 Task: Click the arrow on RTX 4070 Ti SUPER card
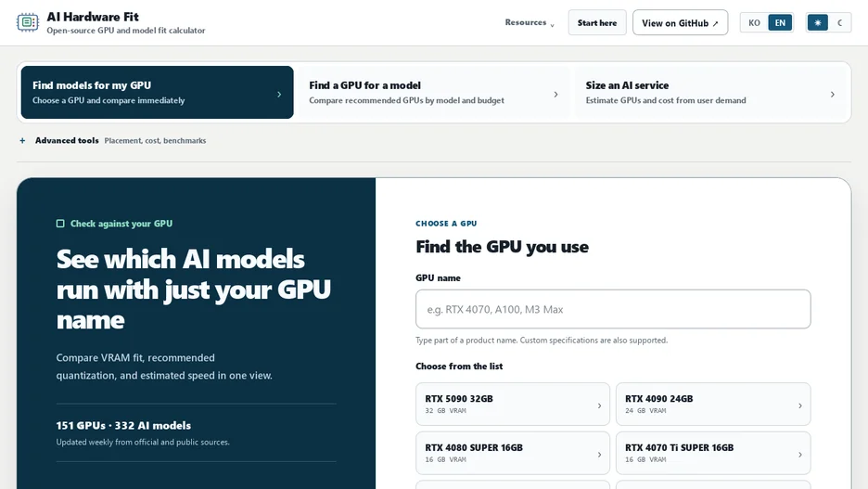[800, 455]
